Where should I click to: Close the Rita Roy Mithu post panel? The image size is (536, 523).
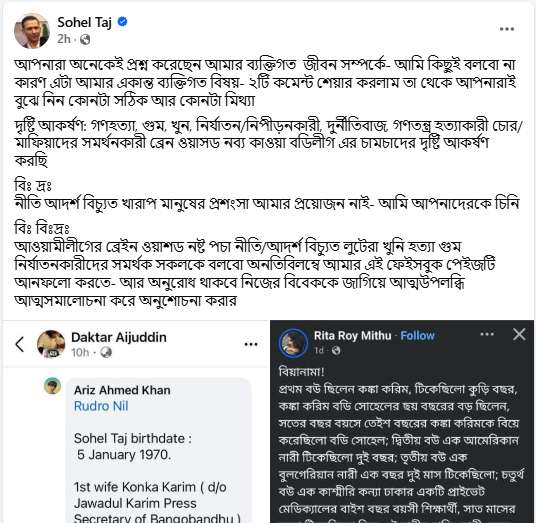click(519, 334)
